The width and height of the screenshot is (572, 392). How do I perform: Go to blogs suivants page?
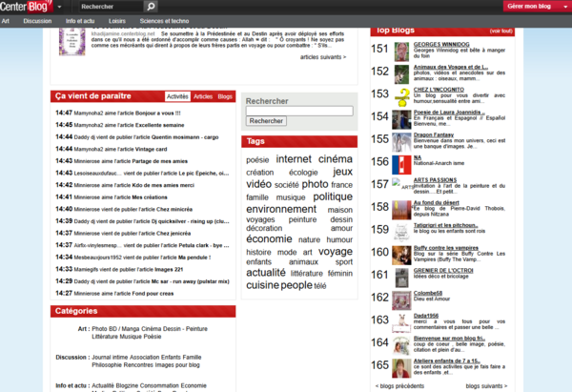pyautogui.click(x=486, y=385)
